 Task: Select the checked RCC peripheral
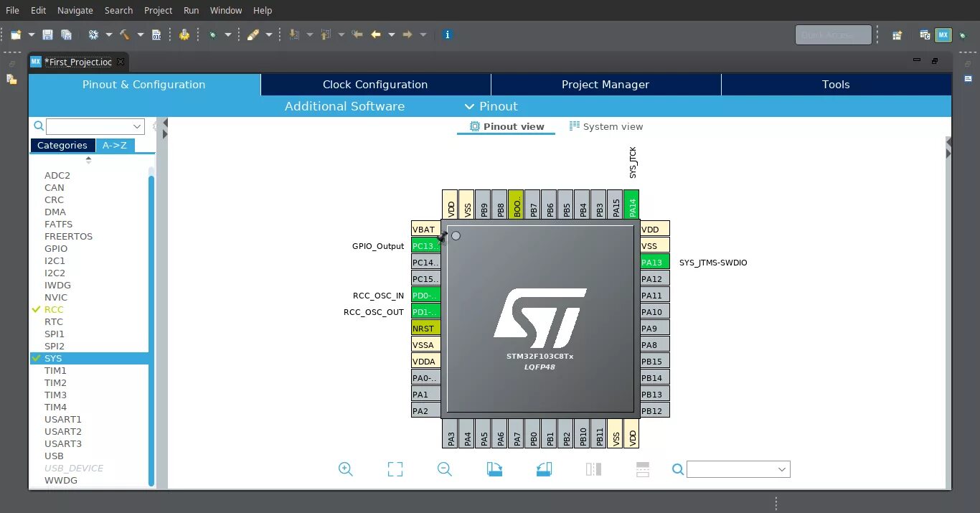point(54,309)
